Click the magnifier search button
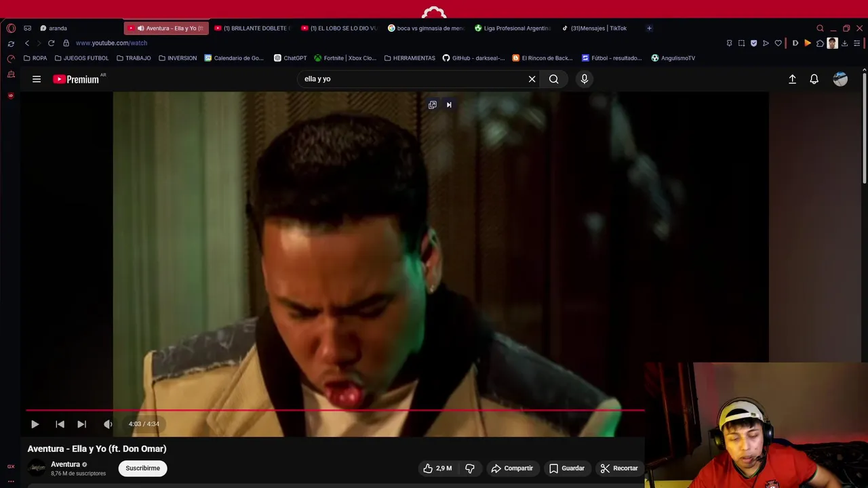868x488 pixels. (554, 79)
